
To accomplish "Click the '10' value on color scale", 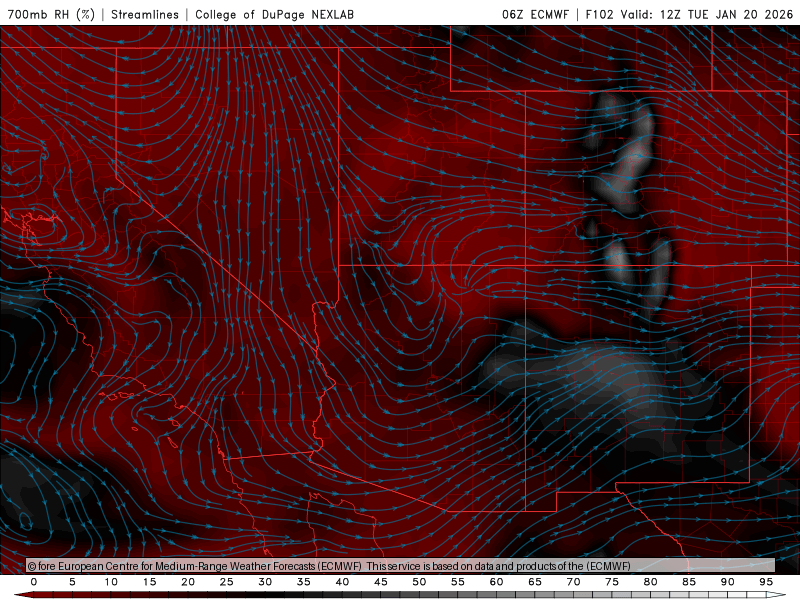I will (x=111, y=582).
